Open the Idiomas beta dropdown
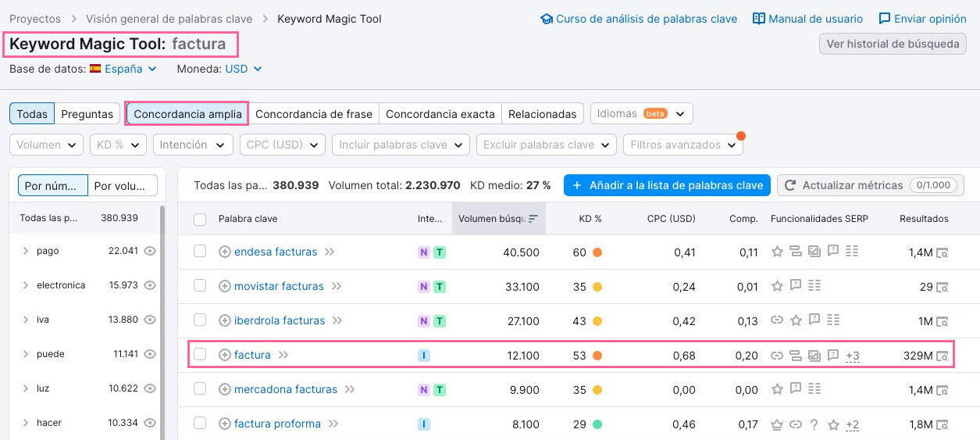This screenshot has width=980, height=440. click(x=642, y=113)
